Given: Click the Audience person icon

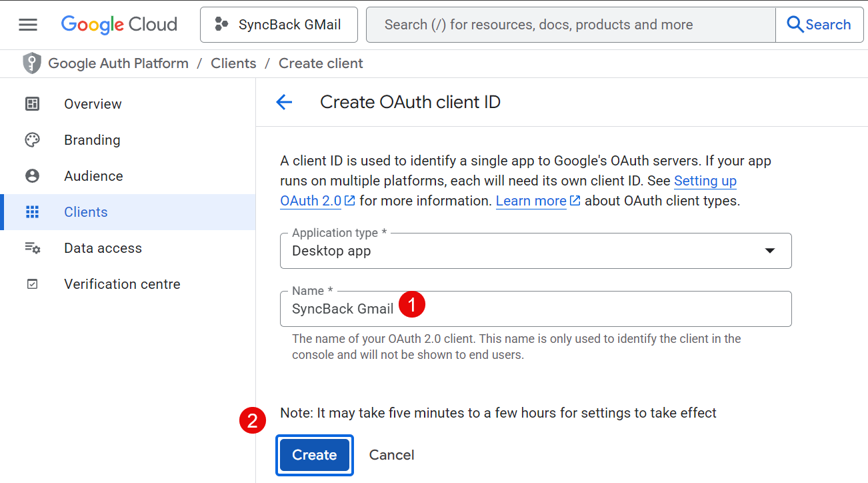Looking at the screenshot, I should (x=32, y=176).
